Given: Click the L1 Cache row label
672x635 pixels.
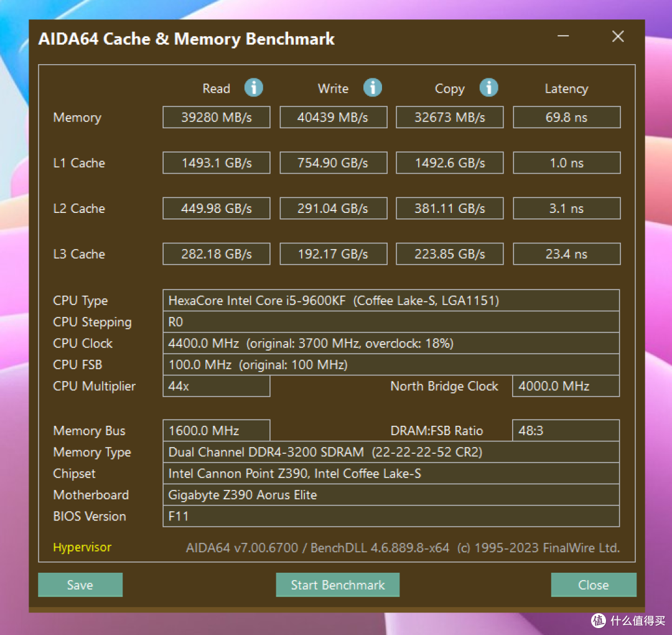Looking at the screenshot, I should tap(79, 163).
